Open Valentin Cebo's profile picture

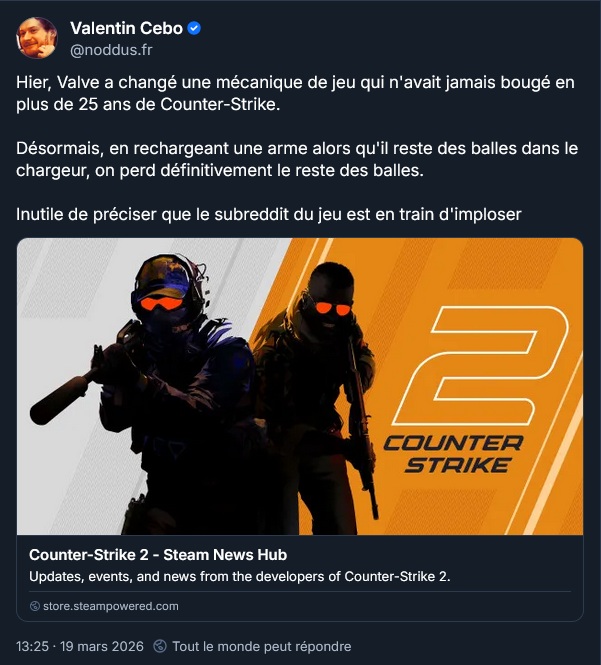pos(36,38)
